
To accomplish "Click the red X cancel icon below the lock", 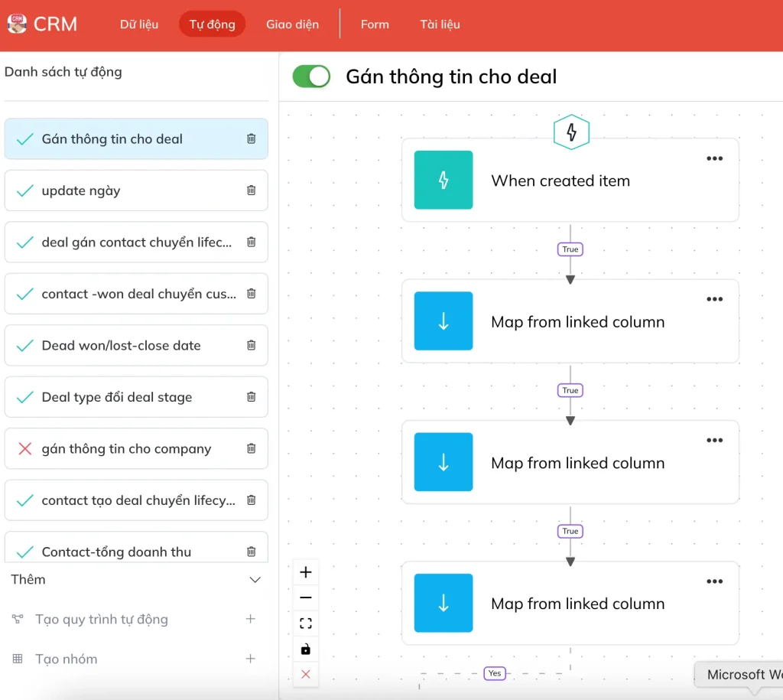I will point(306,674).
